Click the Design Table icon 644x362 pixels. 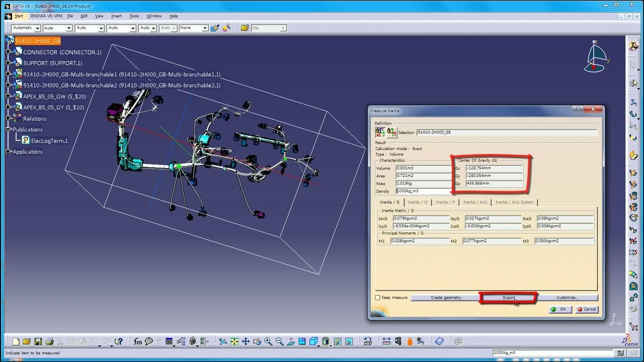[x=169, y=341]
